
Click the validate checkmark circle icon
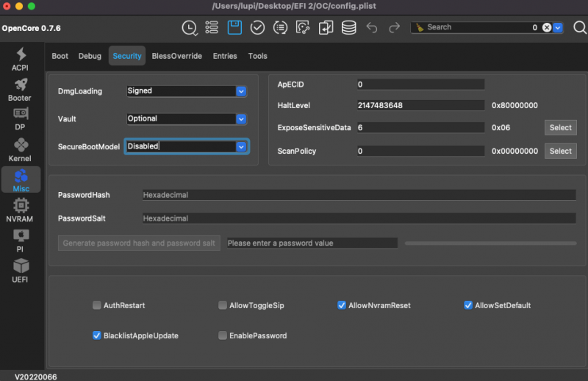(257, 27)
